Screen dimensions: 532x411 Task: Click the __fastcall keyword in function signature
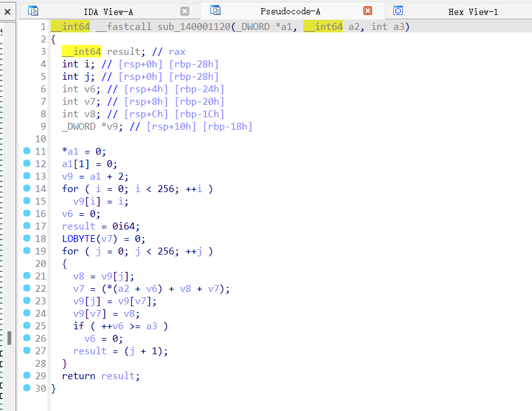tap(124, 27)
